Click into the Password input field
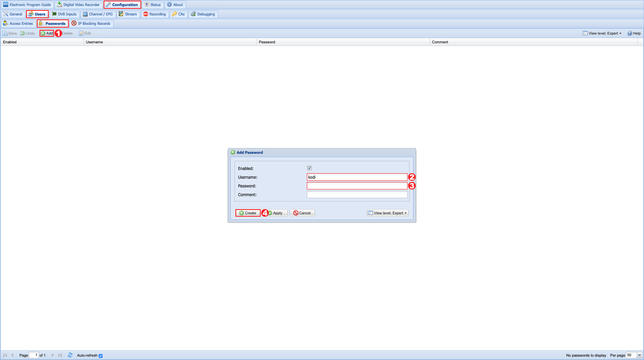Screen dimensions: 644x360 point(357,186)
